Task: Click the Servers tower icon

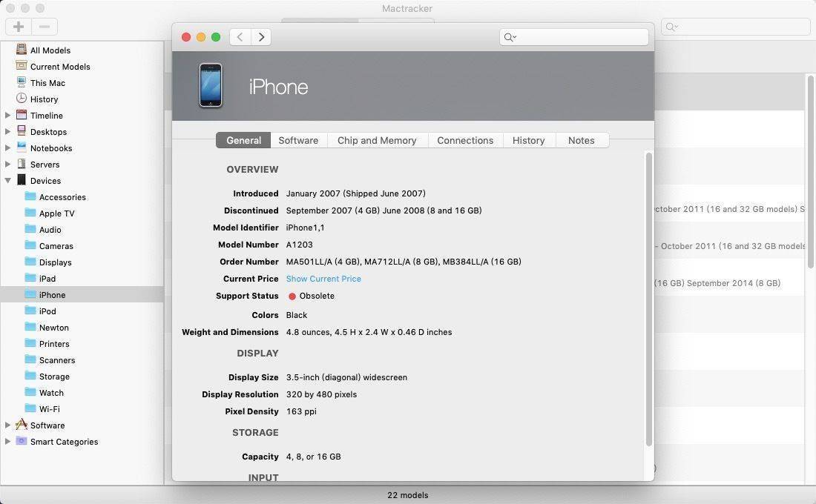Action: point(22,164)
